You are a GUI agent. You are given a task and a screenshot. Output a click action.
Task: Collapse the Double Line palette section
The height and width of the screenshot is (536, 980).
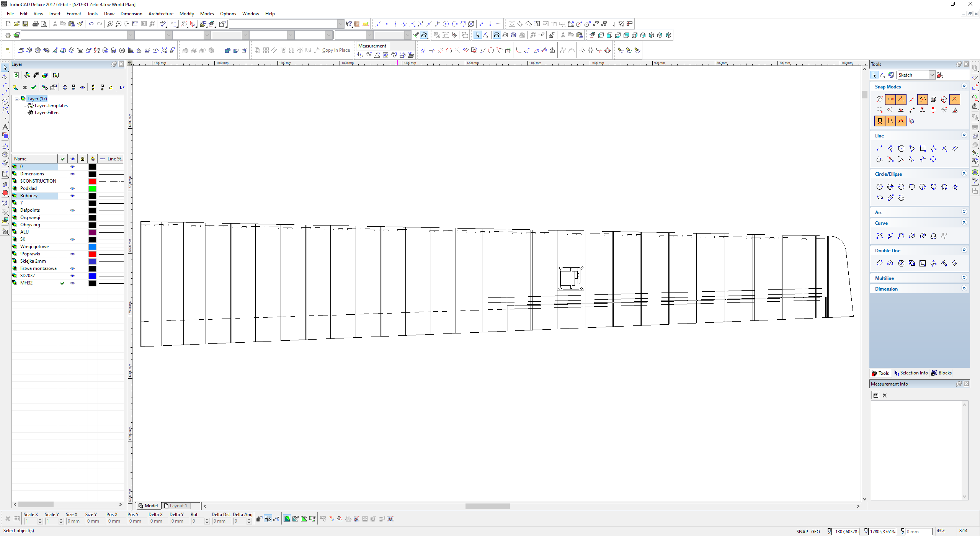click(964, 250)
